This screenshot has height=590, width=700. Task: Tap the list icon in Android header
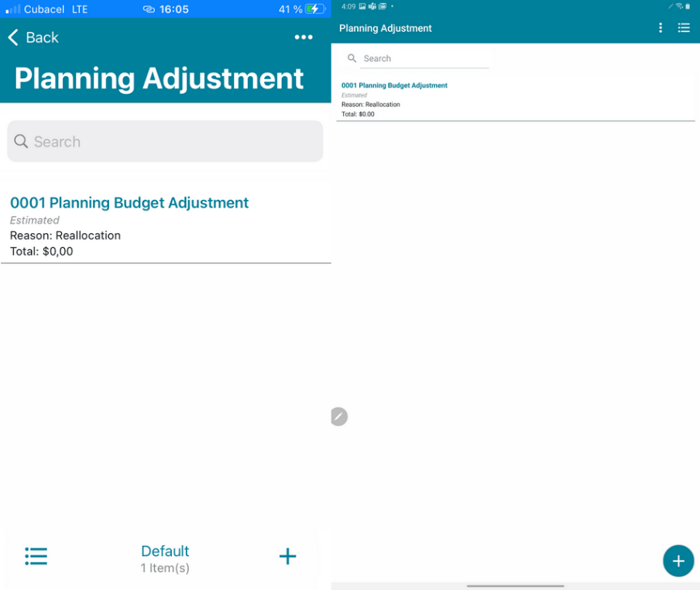click(684, 28)
